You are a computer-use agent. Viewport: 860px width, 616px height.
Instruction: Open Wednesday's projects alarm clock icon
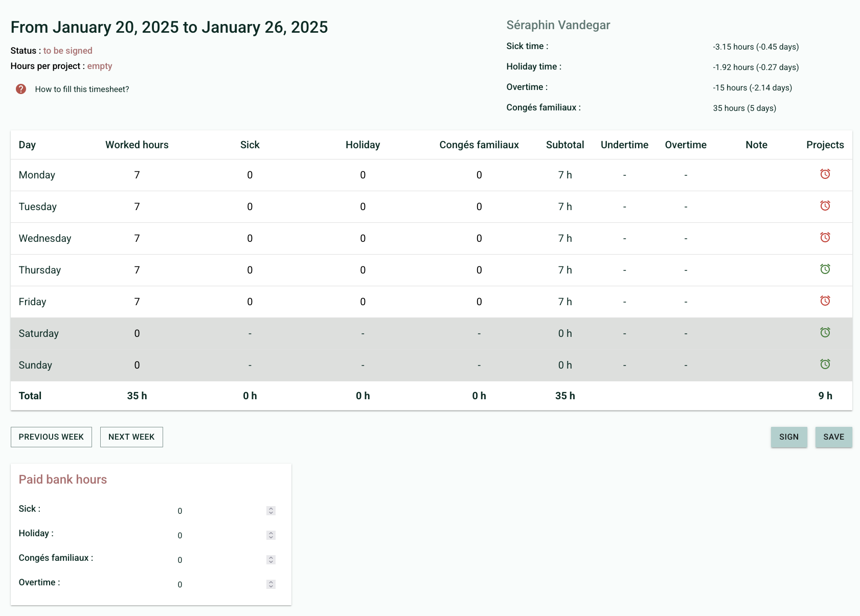(x=825, y=237)
